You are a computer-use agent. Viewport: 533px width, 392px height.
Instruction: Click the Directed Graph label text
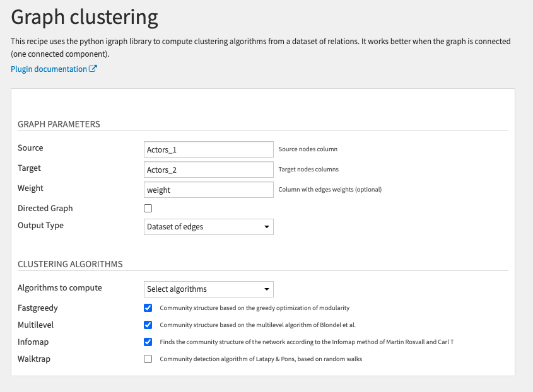pyautogui.click(x=45, y=209)
